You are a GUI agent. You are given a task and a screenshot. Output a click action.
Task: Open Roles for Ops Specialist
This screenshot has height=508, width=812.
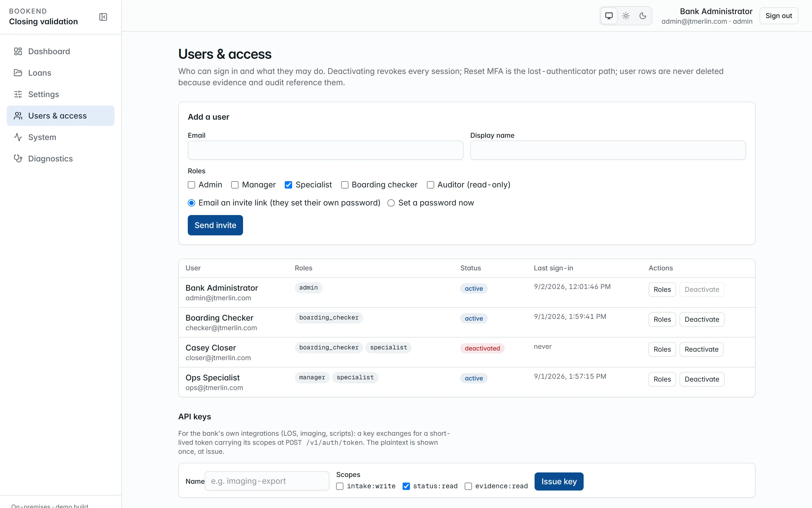coord(662,379)
